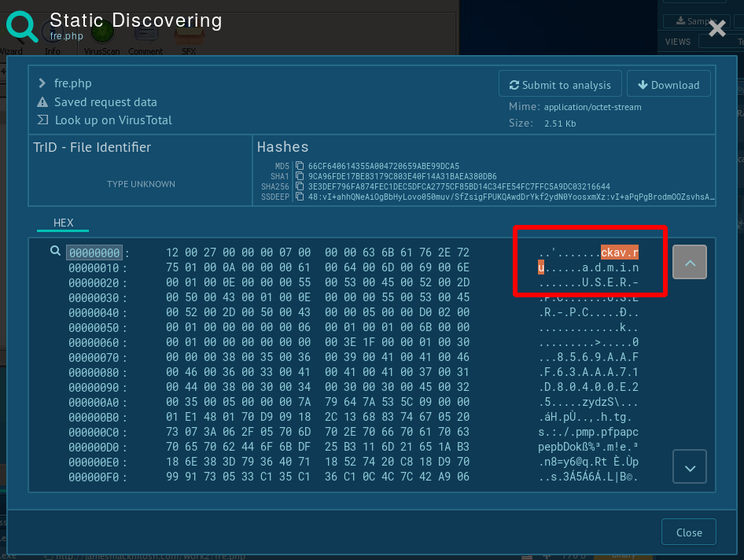Click the 00000000 offset input field
The image size is (744, 560).
[x=94, y=252]
